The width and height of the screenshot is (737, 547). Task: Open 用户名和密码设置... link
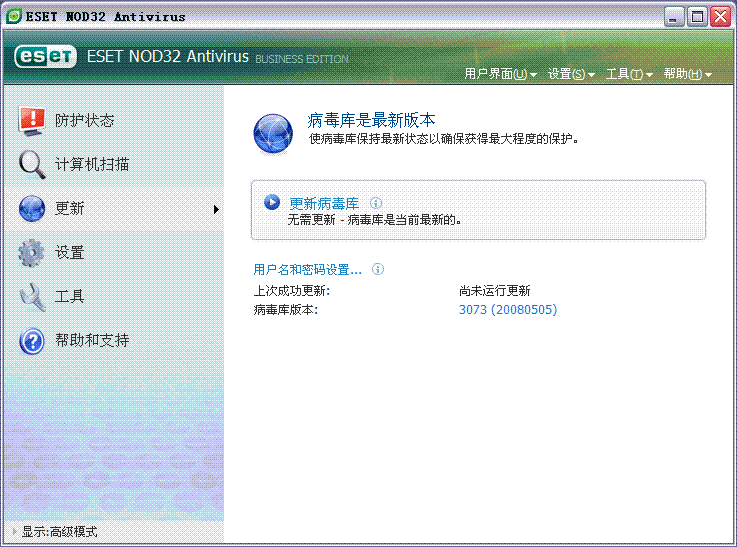pyautogui.click(x=307, y=270)
